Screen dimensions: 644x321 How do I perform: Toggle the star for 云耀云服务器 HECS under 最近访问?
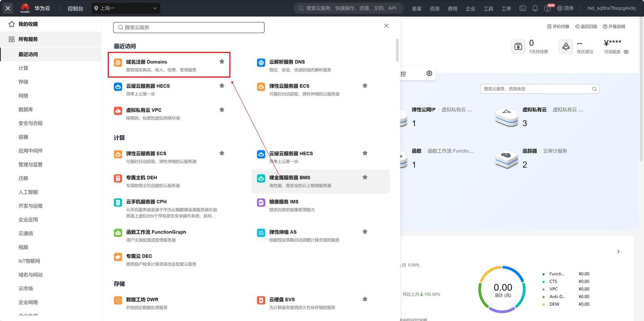(x=222, y=86)
